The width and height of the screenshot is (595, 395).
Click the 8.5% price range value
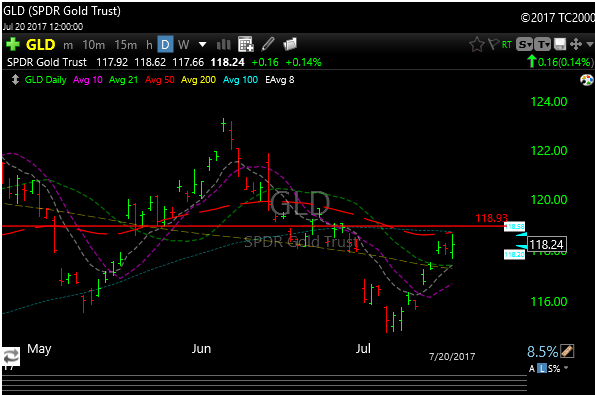coord(543,352)
